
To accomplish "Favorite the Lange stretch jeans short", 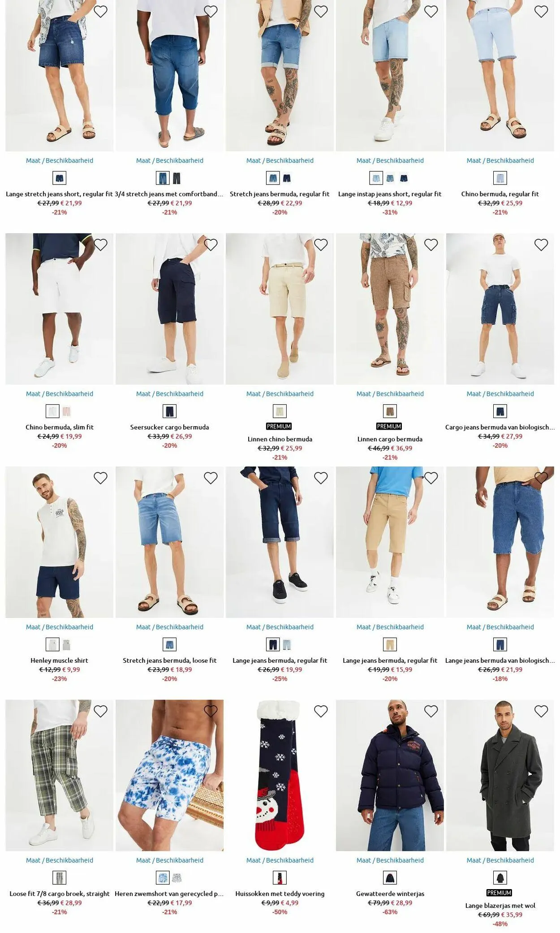I will (100, 12).
